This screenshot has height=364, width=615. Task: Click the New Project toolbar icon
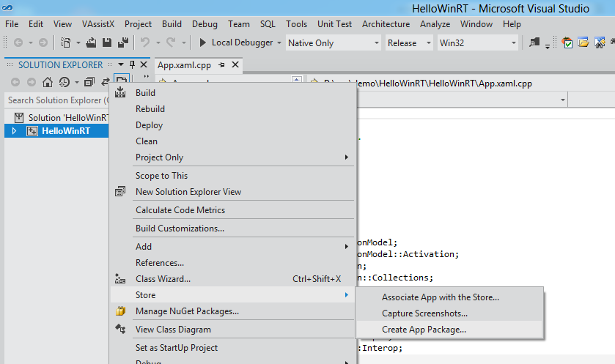tap(65, 42)
